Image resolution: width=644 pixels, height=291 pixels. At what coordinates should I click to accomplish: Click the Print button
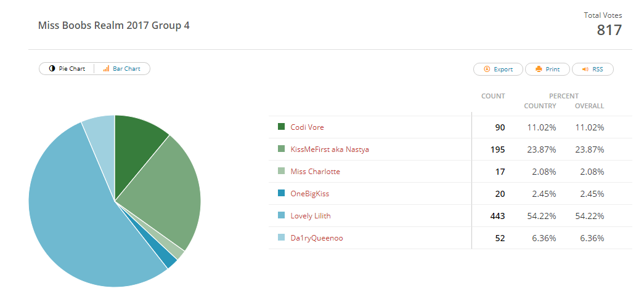tap(547, 70)
